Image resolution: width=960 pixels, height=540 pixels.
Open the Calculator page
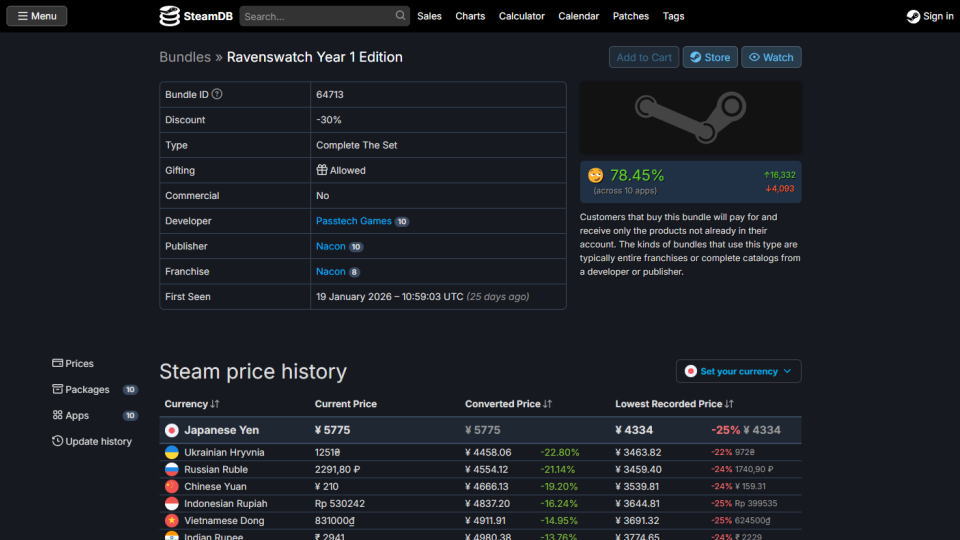pyautogui.click(x=522, y=16)
